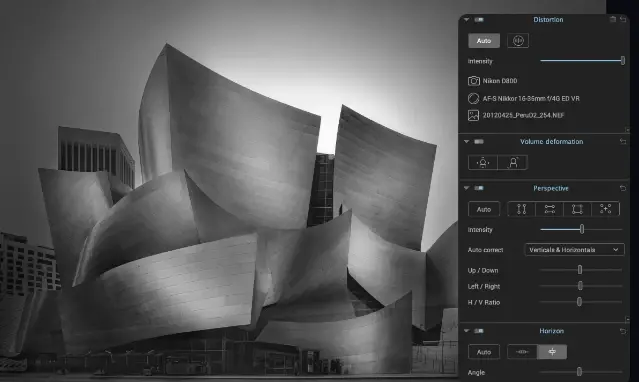Open the Auto correct dropdown
The height and width of the screenshot is (382, 639).
[x=574, y=250]
